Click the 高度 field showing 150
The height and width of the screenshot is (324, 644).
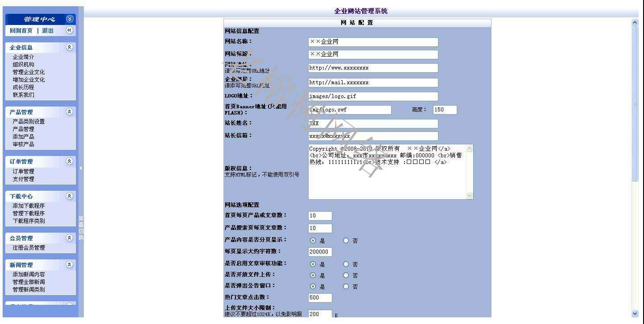click(x=445, y=110)
